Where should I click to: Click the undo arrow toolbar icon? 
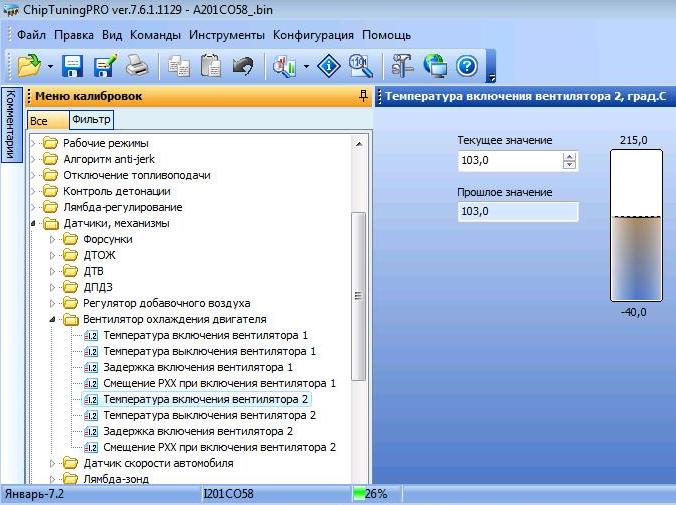point(242,67)
